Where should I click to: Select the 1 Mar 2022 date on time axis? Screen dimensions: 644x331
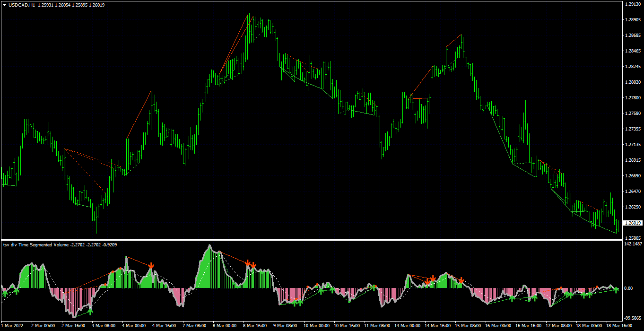(x=12, y=326)
